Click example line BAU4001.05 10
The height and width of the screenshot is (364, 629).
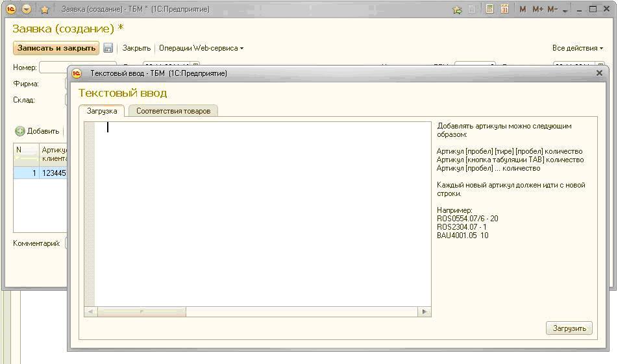(463, 236)
